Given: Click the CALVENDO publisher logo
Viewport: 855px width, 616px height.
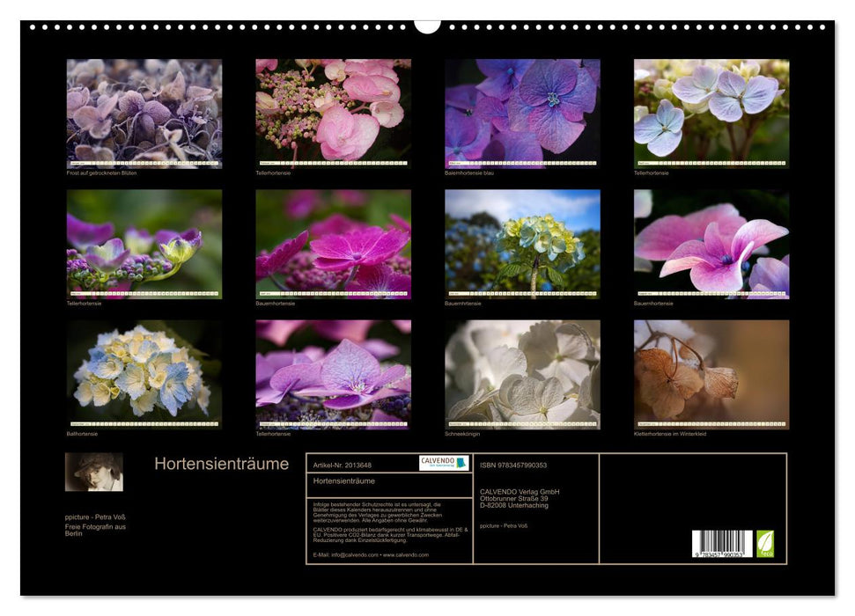Looking at the screenshot, I should pos(442,464).
